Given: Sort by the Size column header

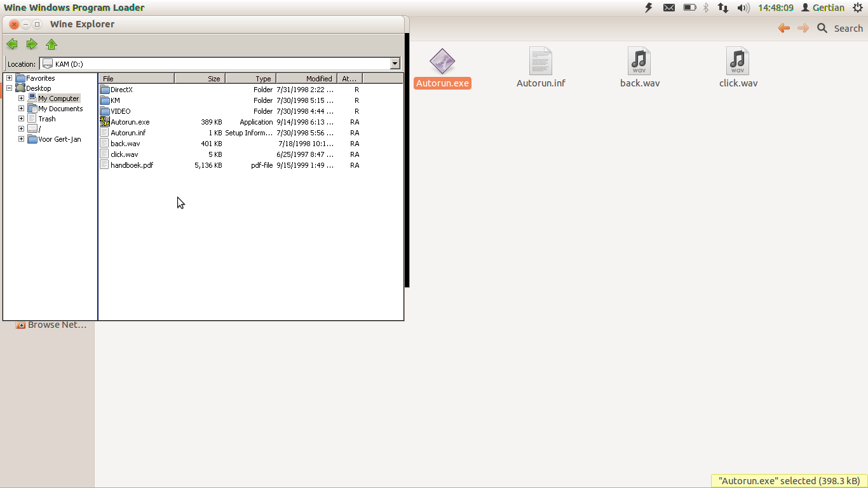Looking at the screenshot, I should click(x=200, y=78).
